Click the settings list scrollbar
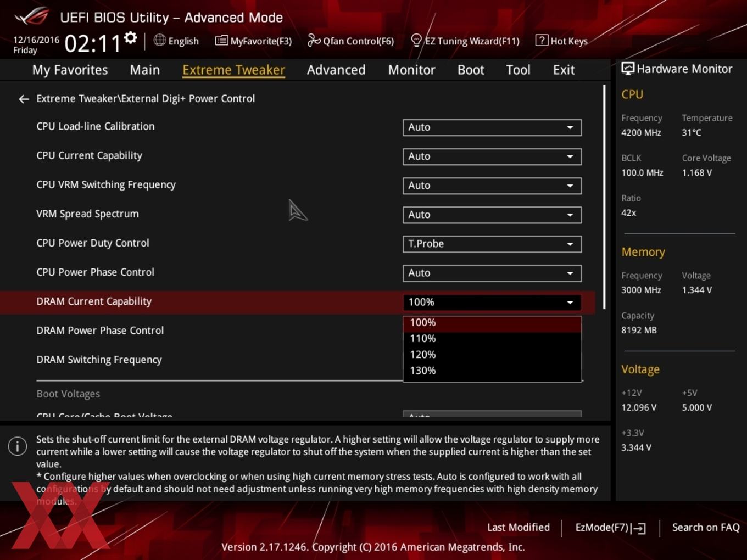This screenshot has width=747, height=560. pos(604,197)
